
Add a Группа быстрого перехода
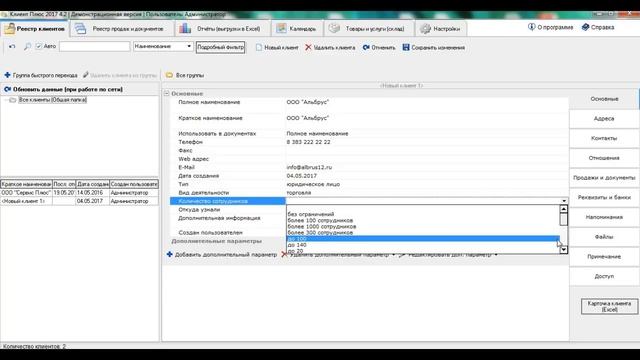41,75
